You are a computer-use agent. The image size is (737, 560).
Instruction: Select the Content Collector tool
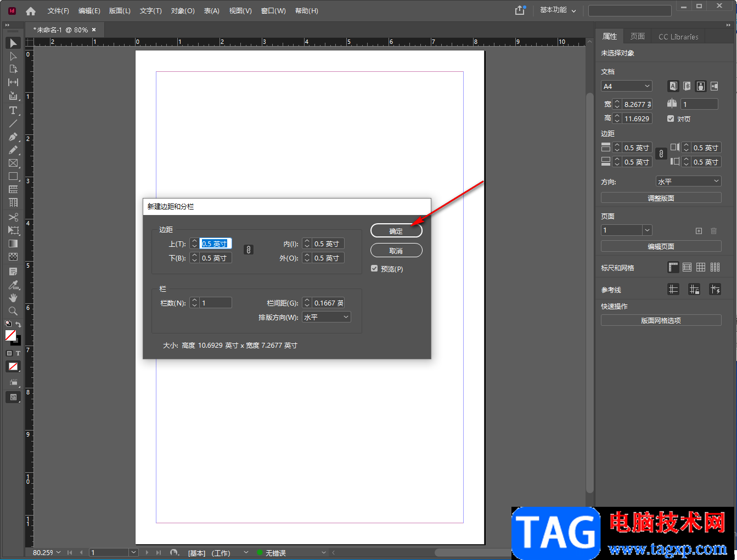tap(13, 96)
